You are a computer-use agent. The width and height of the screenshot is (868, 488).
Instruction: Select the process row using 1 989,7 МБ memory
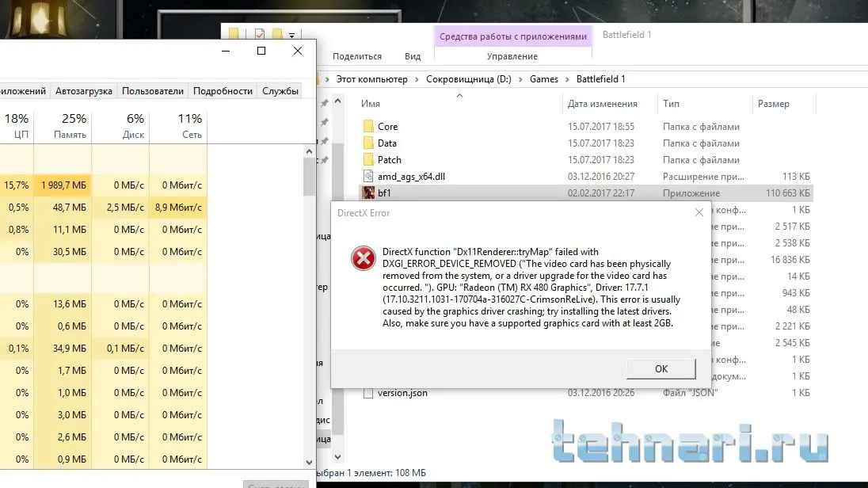104,185
